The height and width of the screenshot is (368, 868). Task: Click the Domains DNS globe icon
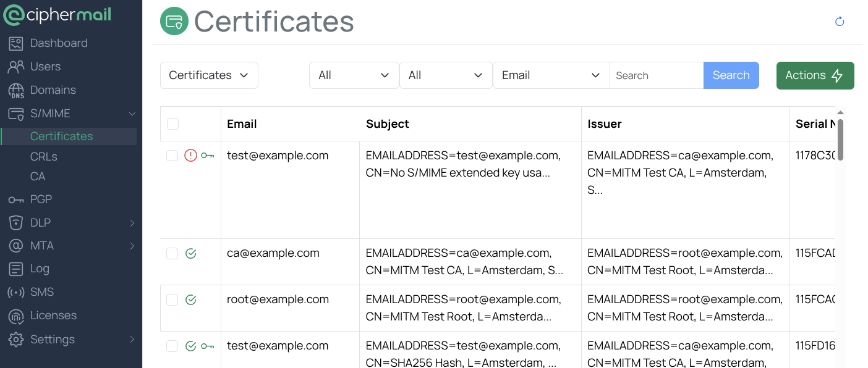[x=16, y=90]
